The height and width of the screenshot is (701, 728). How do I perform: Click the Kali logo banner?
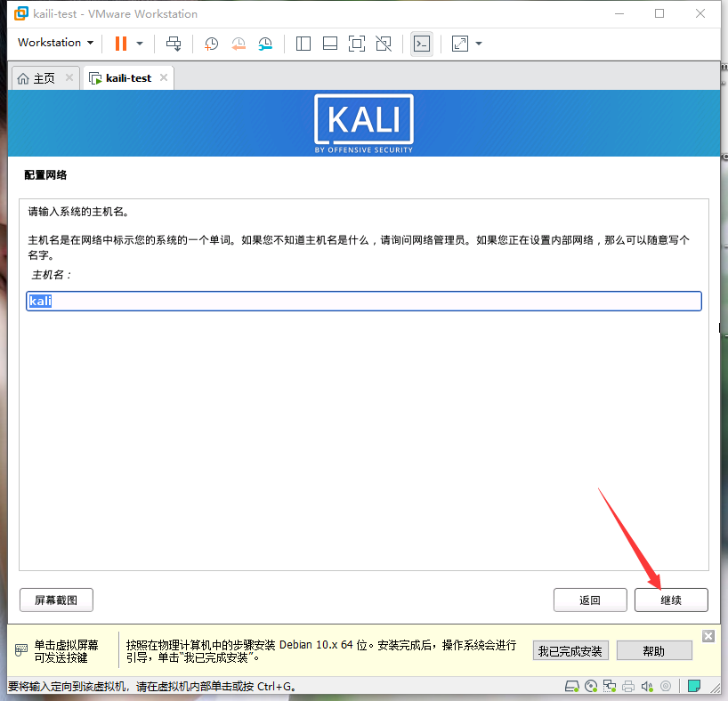click(363, 124)
